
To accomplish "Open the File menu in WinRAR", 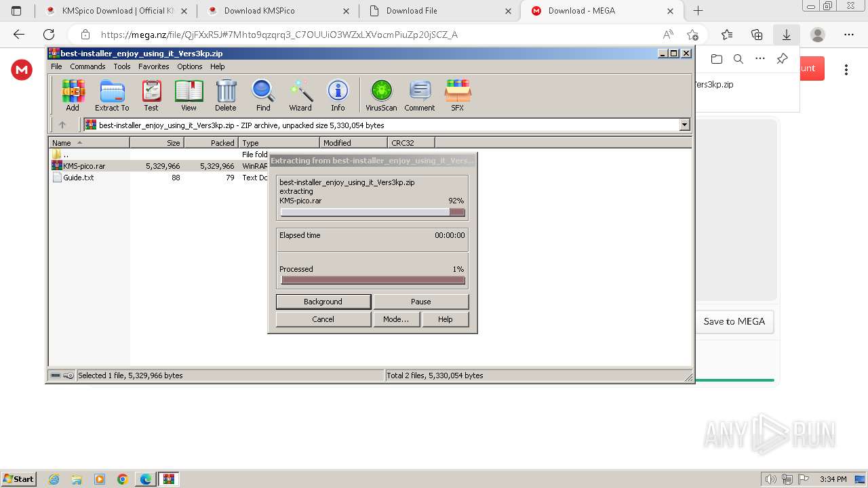I will 56,66.
